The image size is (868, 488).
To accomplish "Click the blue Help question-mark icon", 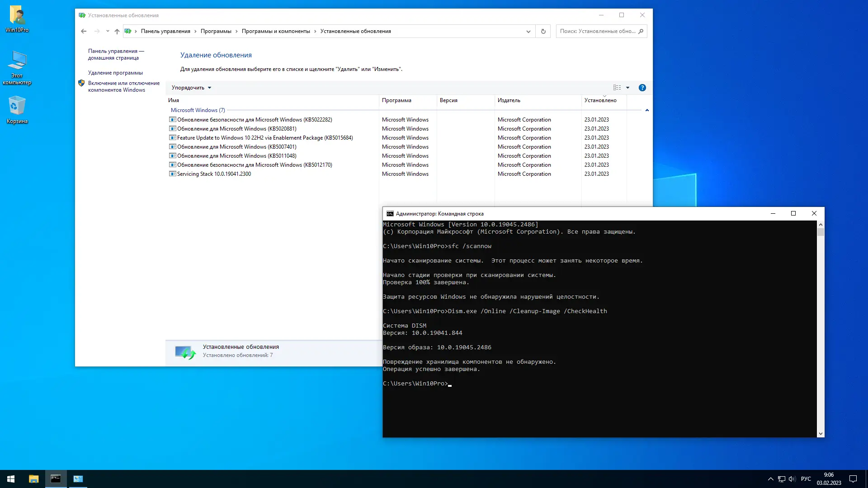I will point(642,87).
